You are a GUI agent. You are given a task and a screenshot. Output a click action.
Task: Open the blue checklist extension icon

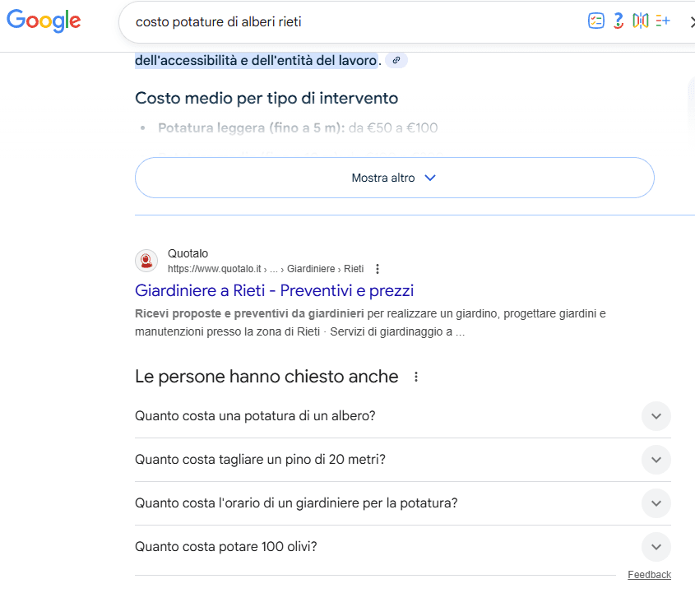595,21
